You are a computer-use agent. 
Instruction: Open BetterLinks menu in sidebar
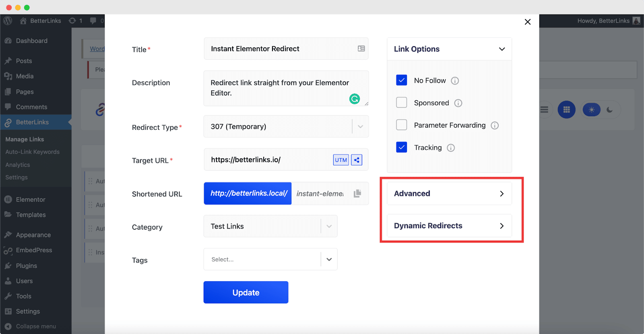pyautogui.click(x=36, y=122)
